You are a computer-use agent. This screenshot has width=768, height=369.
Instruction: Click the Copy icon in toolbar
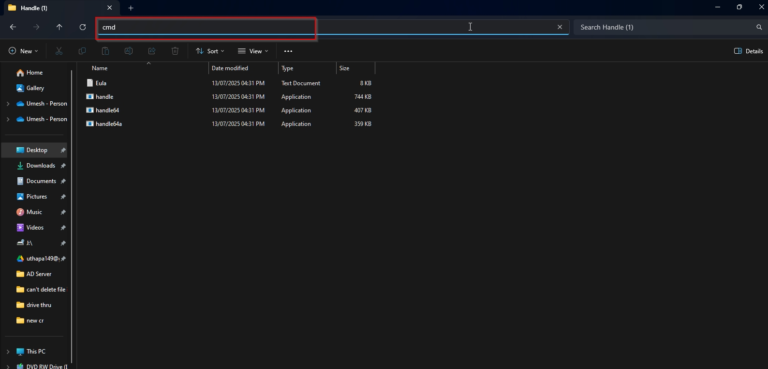(82, 51)
